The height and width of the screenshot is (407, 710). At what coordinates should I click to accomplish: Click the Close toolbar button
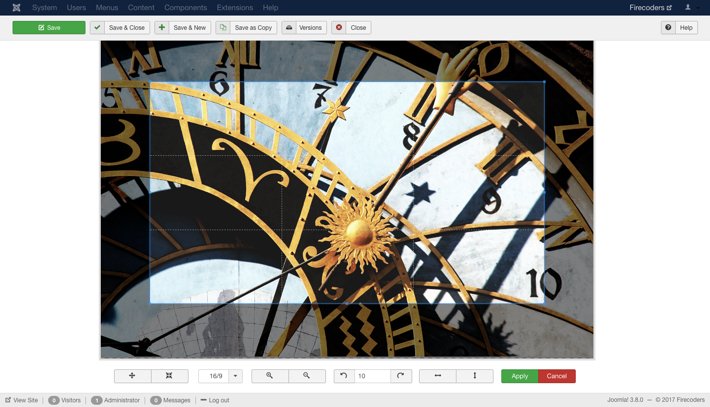click(x=351, y=28)
